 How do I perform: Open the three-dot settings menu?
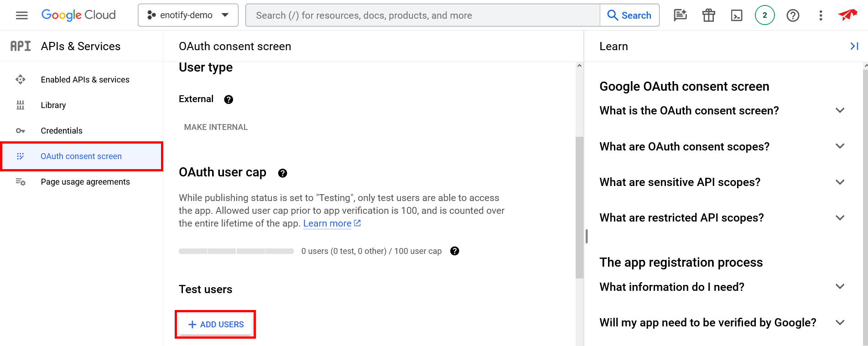(821, 15)
